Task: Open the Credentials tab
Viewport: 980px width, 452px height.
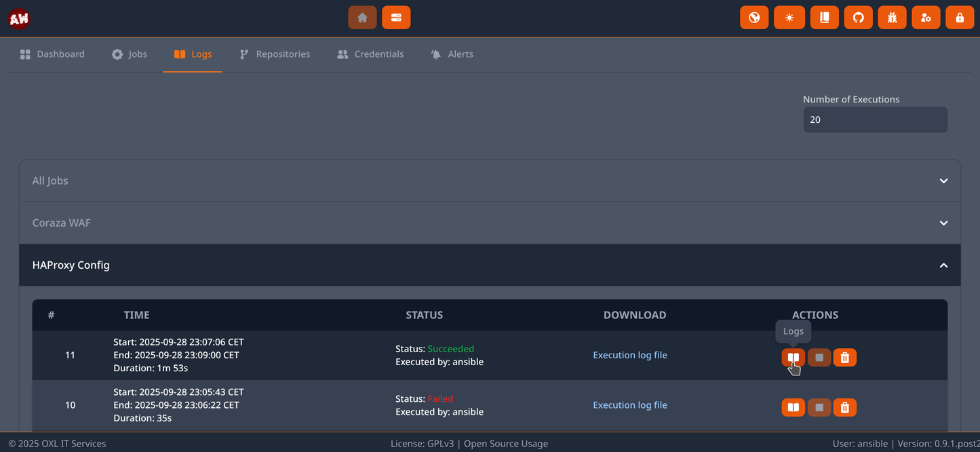Action: pos(370,54)
